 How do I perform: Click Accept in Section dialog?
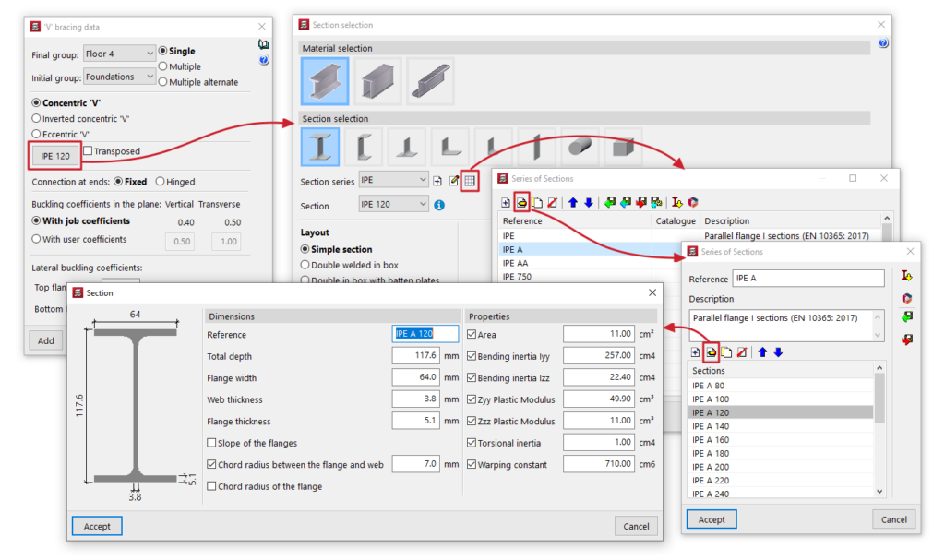click(x=97, y=526)
